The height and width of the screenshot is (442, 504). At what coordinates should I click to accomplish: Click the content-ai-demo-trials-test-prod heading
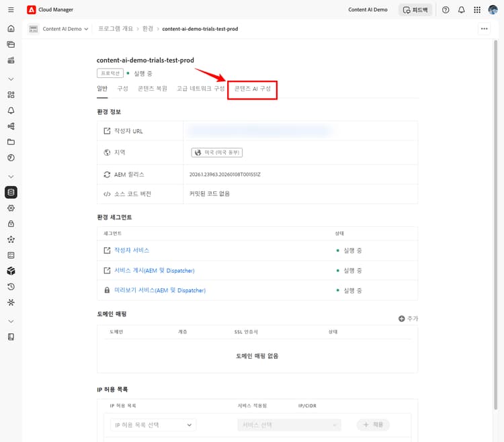coord(145,60)
